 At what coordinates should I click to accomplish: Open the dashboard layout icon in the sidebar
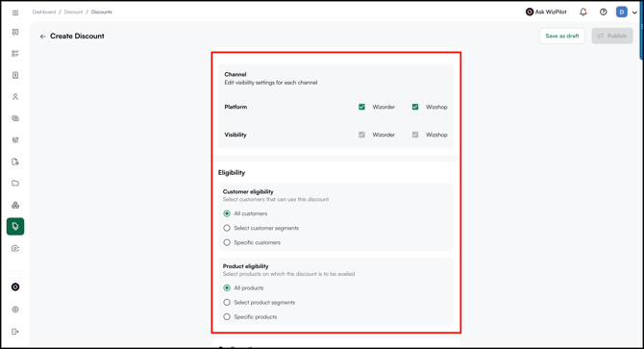15,32
